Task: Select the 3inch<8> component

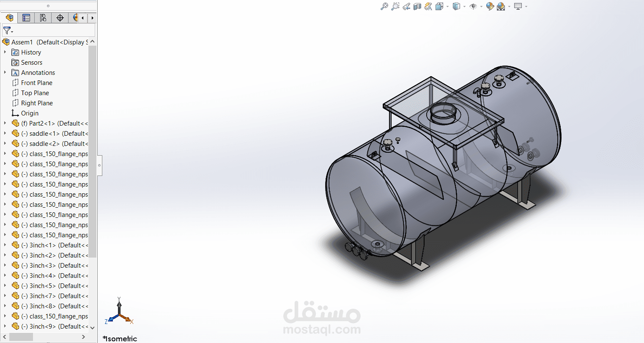Action: click(x=50, y=306)
